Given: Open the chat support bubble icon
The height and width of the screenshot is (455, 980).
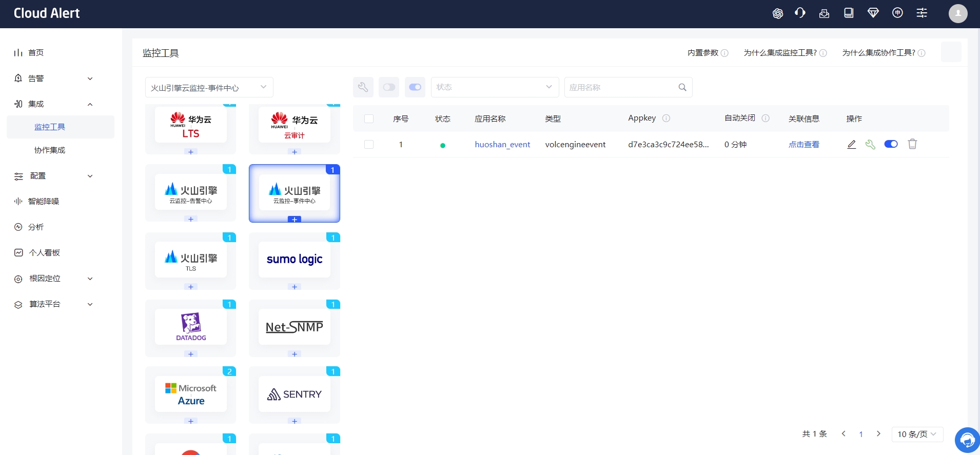Looking at the screenshot, I should (967, 440).
